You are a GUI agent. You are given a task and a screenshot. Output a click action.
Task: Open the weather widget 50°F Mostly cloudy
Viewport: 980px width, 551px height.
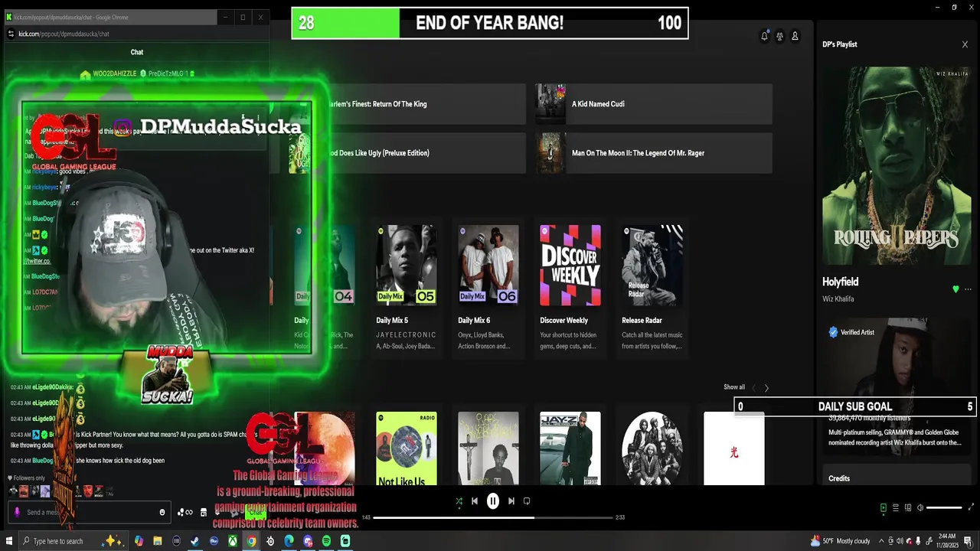click(x=840, y=541)
